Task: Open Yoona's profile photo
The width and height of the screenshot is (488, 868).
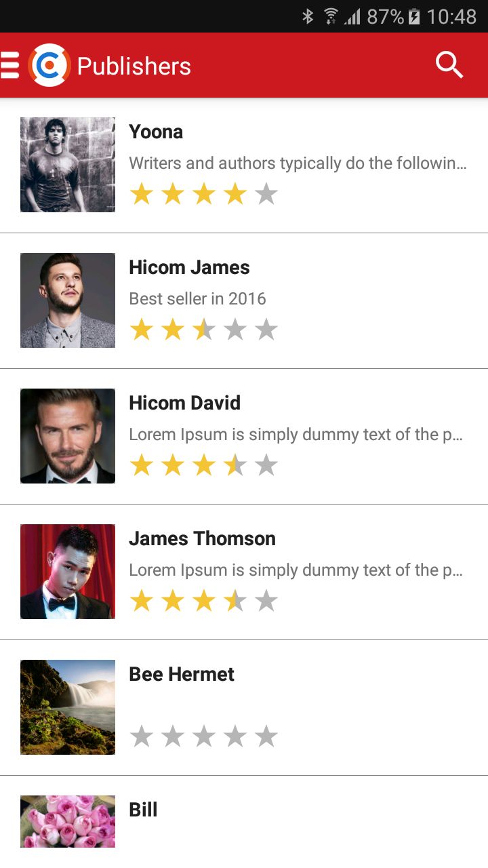Action: click(68, 165)
